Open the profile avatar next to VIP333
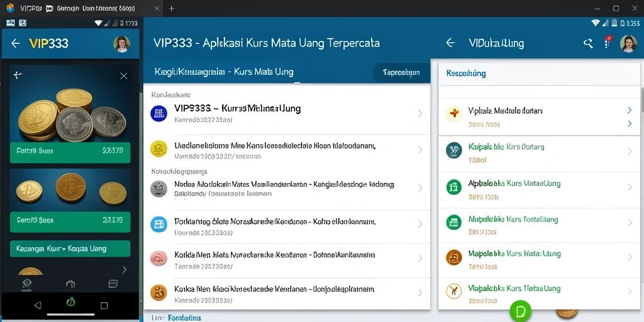Viewport: 644px width, 322px height. click(121, 43)
